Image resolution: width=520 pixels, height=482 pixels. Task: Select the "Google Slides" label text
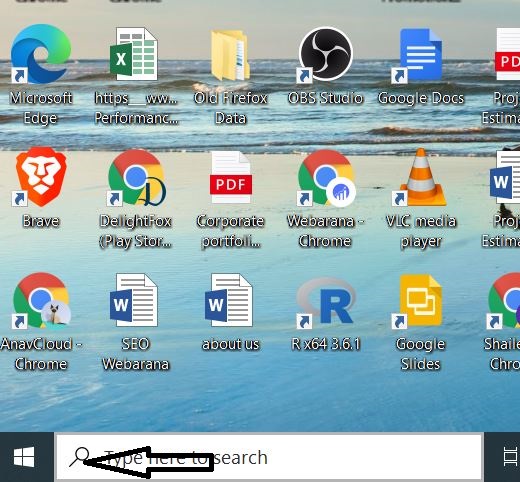click(420, 354)
